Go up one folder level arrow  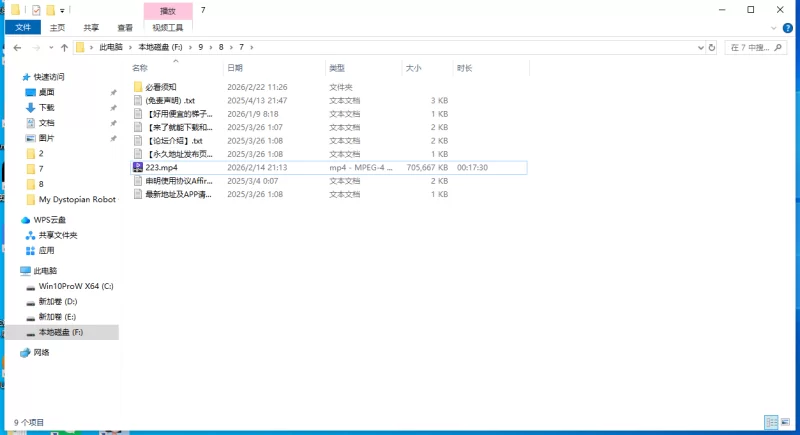65,47
